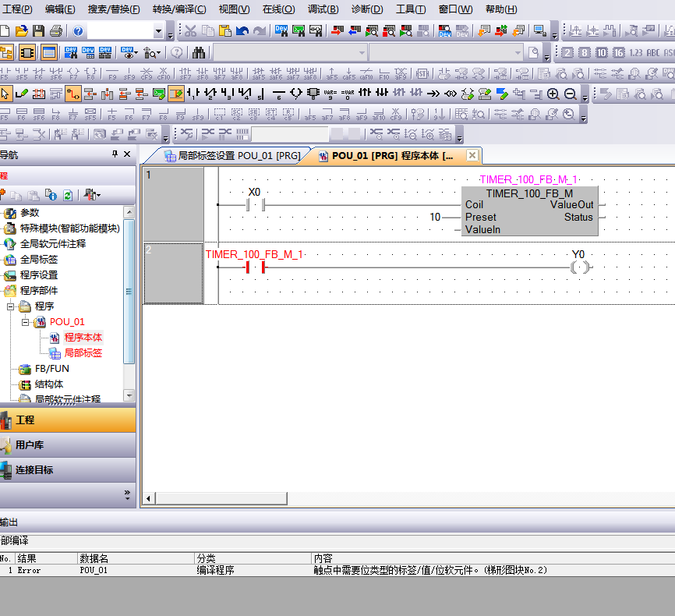Select 局部标签 in project tree

tap(83, 353)
